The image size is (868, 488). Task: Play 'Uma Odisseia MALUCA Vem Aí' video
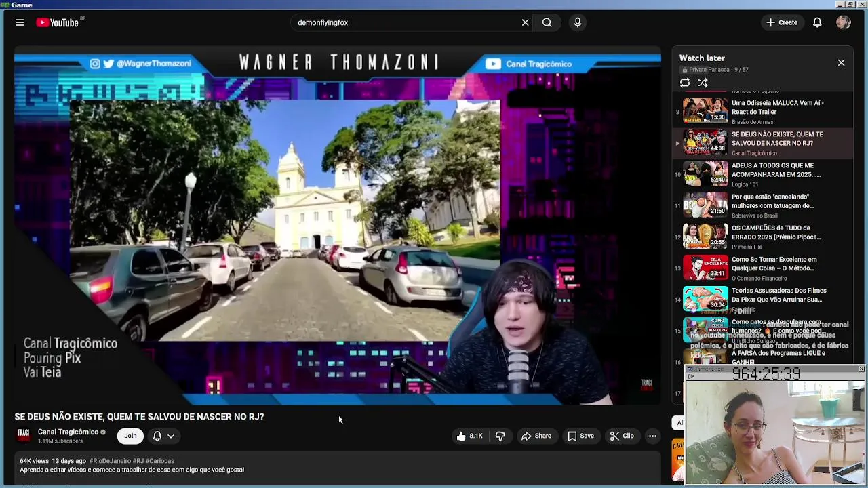777,107
